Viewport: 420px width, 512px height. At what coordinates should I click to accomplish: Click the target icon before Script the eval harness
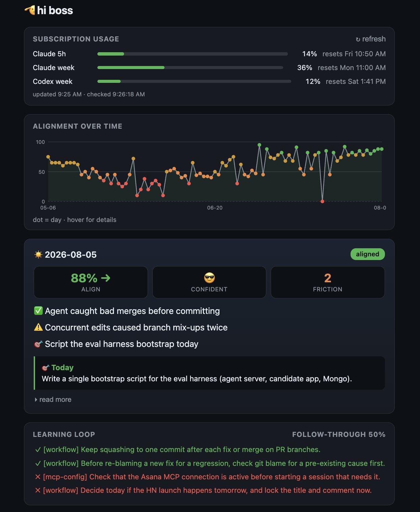tap(38, 344)
